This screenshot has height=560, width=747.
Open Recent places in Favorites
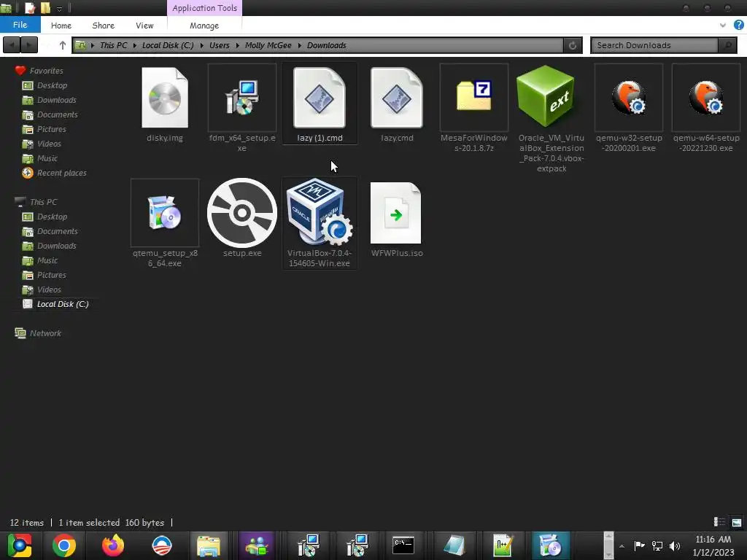(62, 173)
